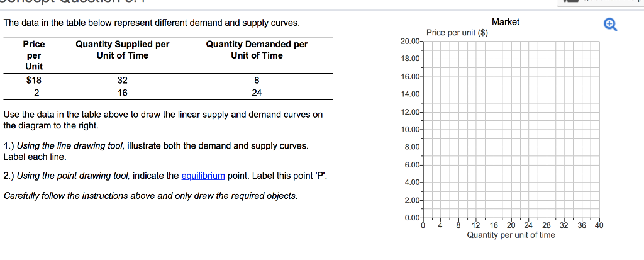Click the magnifying glass zoom icon
Screen dimensions: 644x260
pyautogui.click(x=609, y=25)
